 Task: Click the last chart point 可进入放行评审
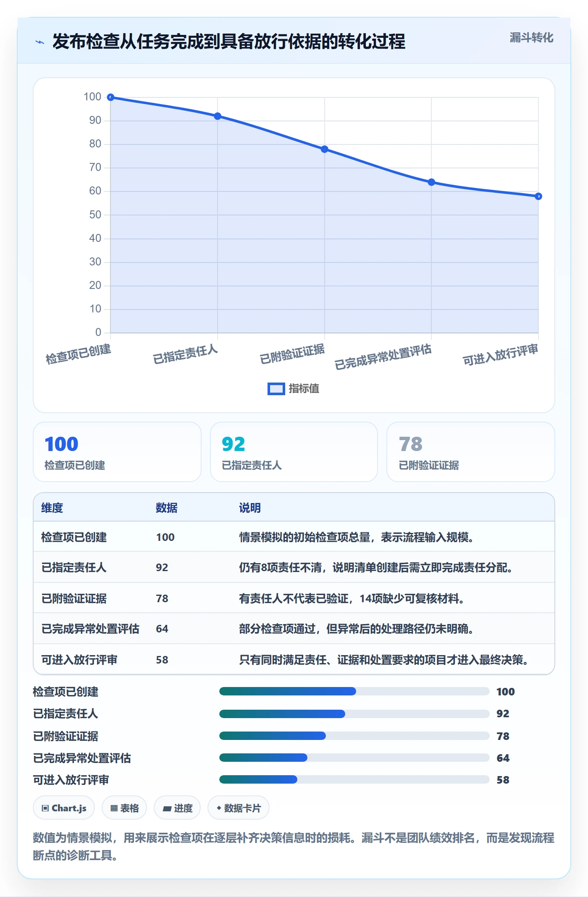(538, 196)
